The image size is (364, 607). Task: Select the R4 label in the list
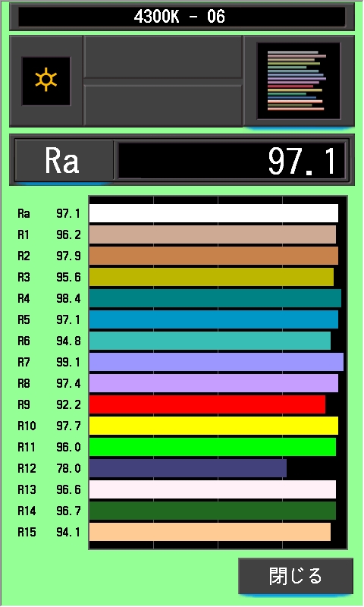coord(24,298)
